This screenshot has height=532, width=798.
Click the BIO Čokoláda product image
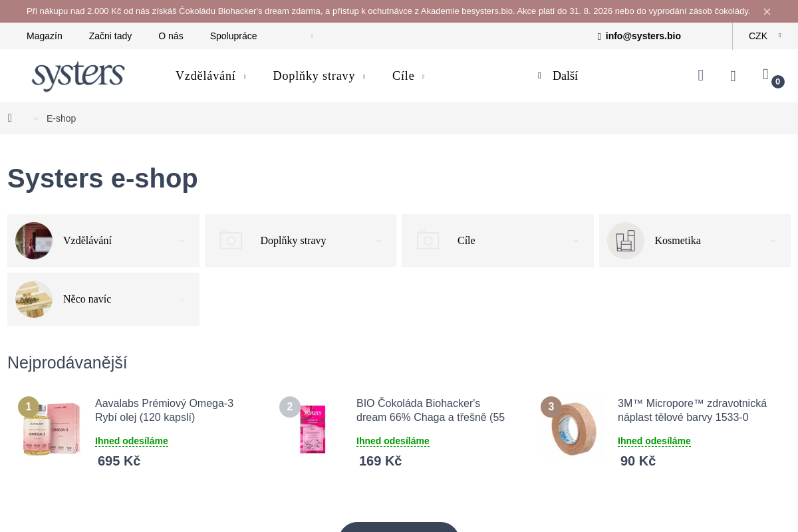pyautogui.click(x=313, y=429)
